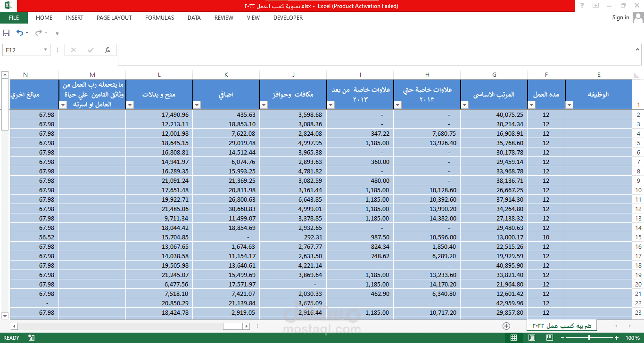Open the REVIEW tab
The width and height of the screenshot is (644, 343).
pyautogui.click(x=224, y=18)
